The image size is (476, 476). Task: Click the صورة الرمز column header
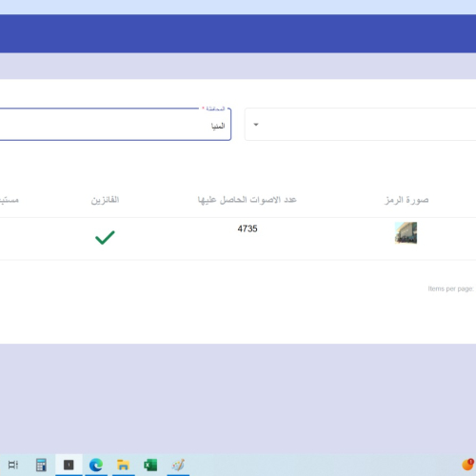(407, 200)
